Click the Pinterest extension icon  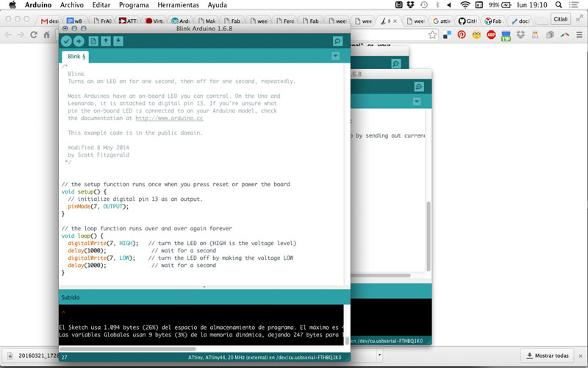[x=462, y=35]
